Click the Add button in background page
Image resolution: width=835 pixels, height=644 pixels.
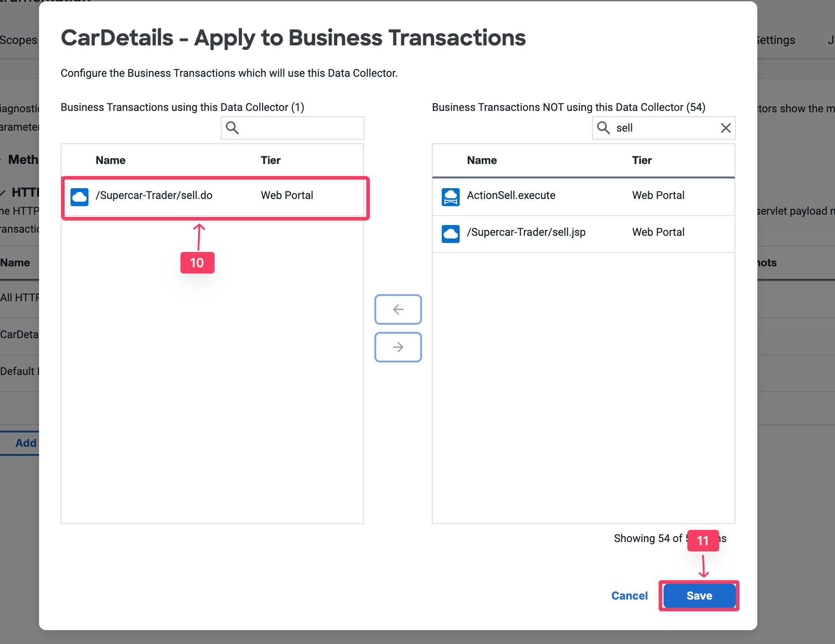pyautogui.click(x=26, y=443)
